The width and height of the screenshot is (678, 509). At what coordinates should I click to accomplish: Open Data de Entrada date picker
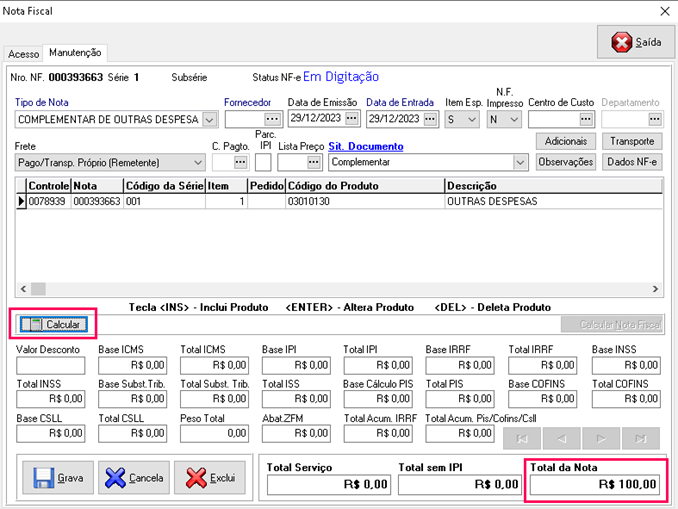tap(430, 119)
